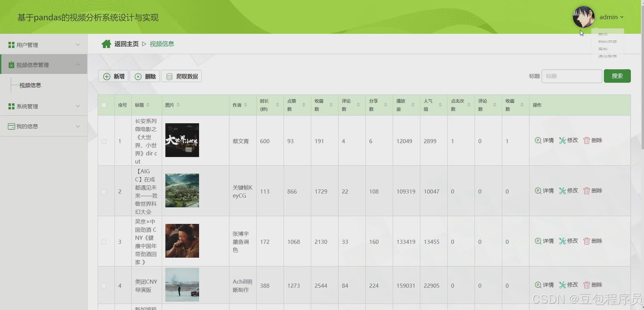Click the card icon beside sidebar 我的信息
Screen dimensions: 644x310
tap(11, 126)
